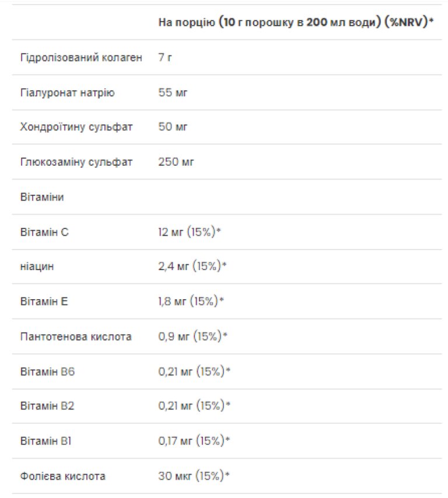Select the '12 мг (15%)' value
Screen dimensions: 448x498
(x=190, y=232)
